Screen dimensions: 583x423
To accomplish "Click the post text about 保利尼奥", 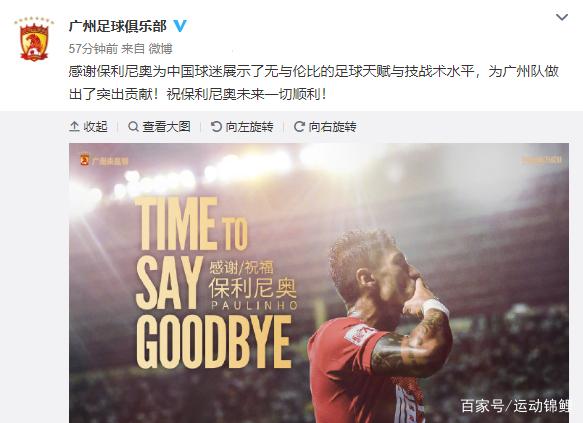I will tap(314, 83).
